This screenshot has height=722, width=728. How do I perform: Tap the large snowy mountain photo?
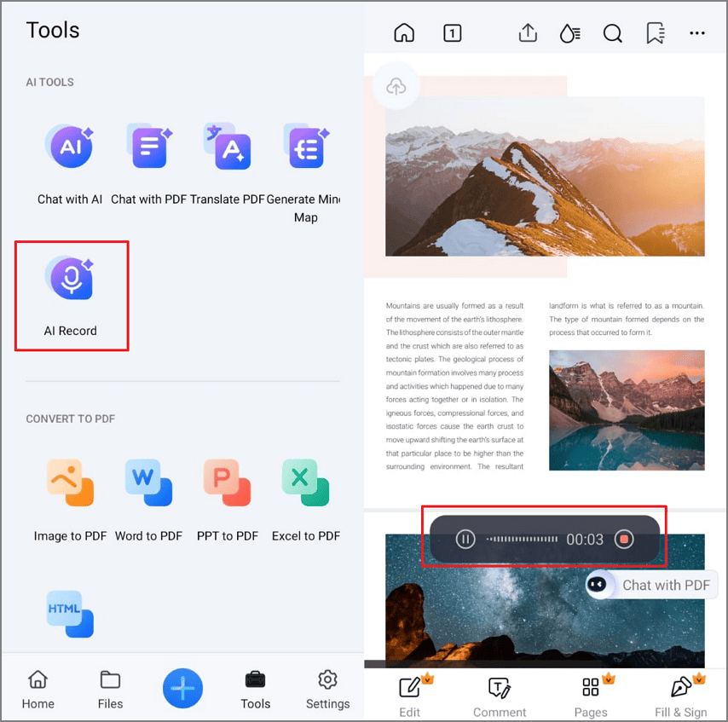point(545,176)
